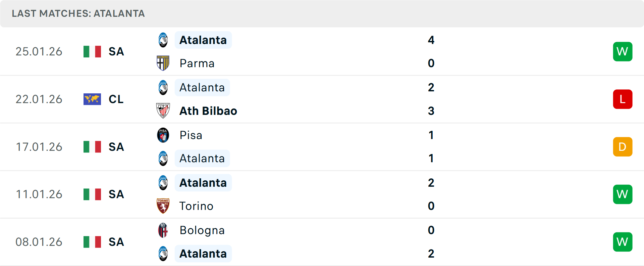Click the Bologna club crest icon

pos(163,230)
